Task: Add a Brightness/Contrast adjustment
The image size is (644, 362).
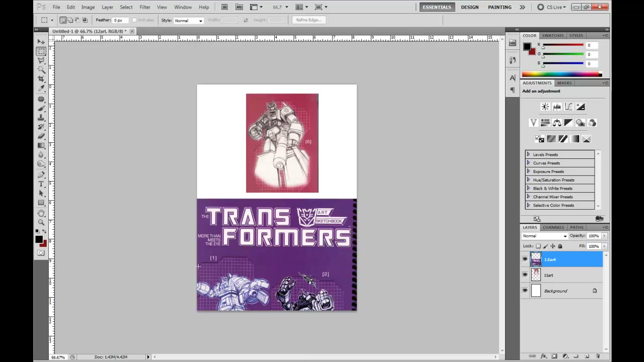Action: (x=545, y=107)
